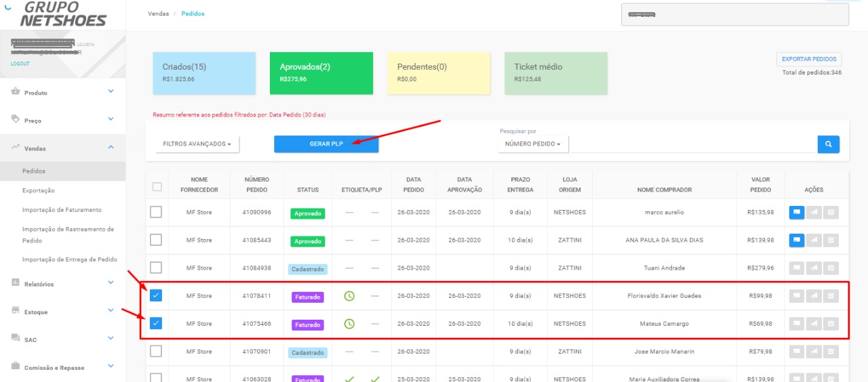Click the check-box action icon for order 41090996

831,212
